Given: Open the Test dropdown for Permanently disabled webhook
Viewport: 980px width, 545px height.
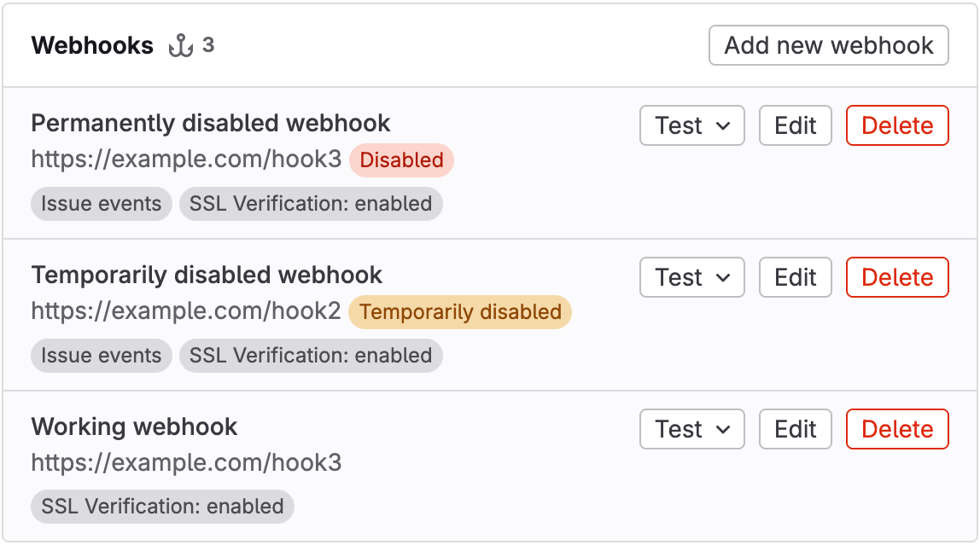Looking at the screenshot, I should tap(691, 125).
